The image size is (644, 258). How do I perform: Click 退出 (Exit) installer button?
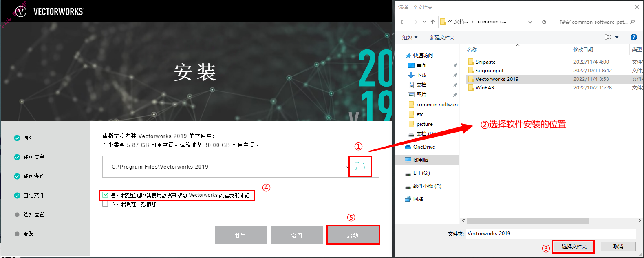pos(240,235)
